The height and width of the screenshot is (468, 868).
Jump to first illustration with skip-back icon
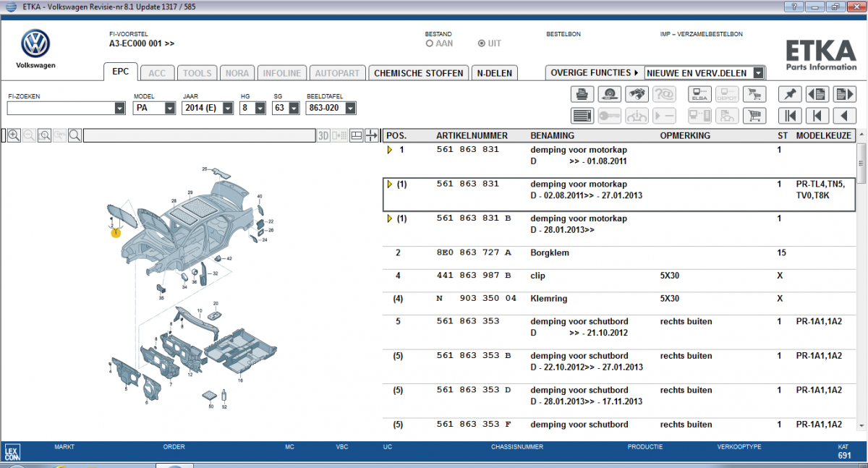[790, 116]
